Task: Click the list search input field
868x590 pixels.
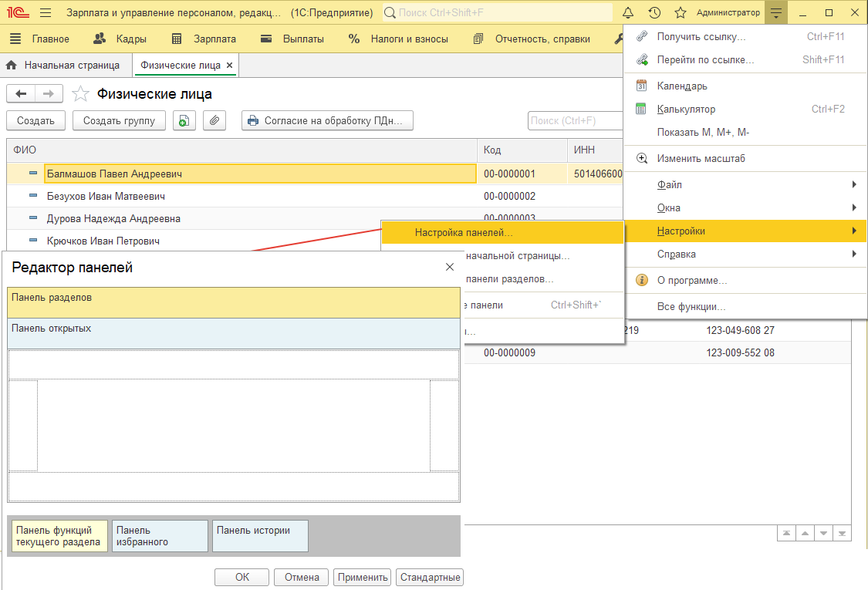Action: [x=574, y=120]
